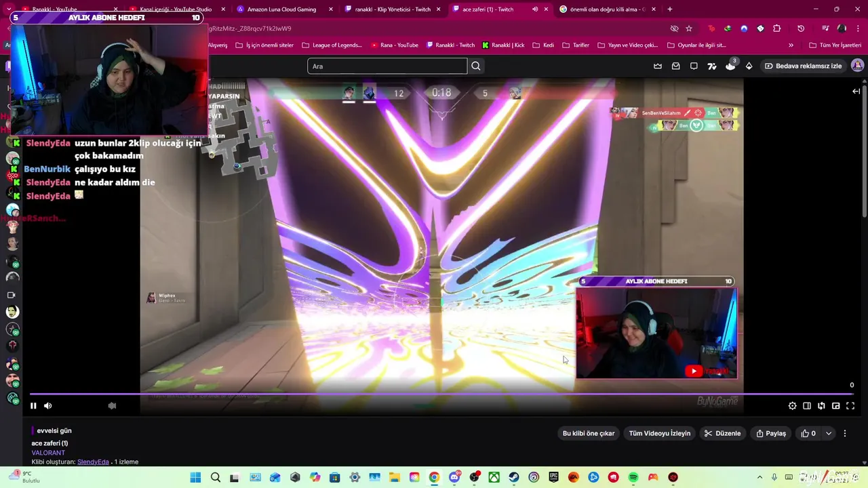The image size is (868, 488).
Task: Open the Extensions puzzle icon in Chrome
Action: pos(777,28)
